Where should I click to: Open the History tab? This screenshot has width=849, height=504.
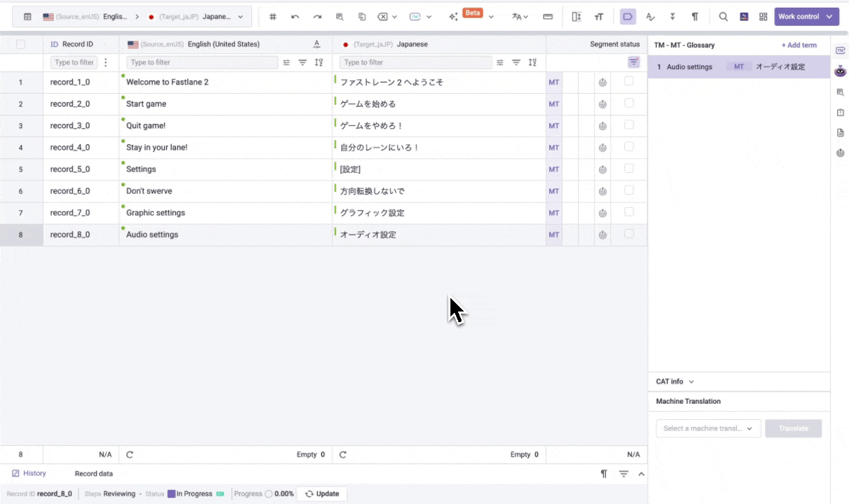click(29, 473)
